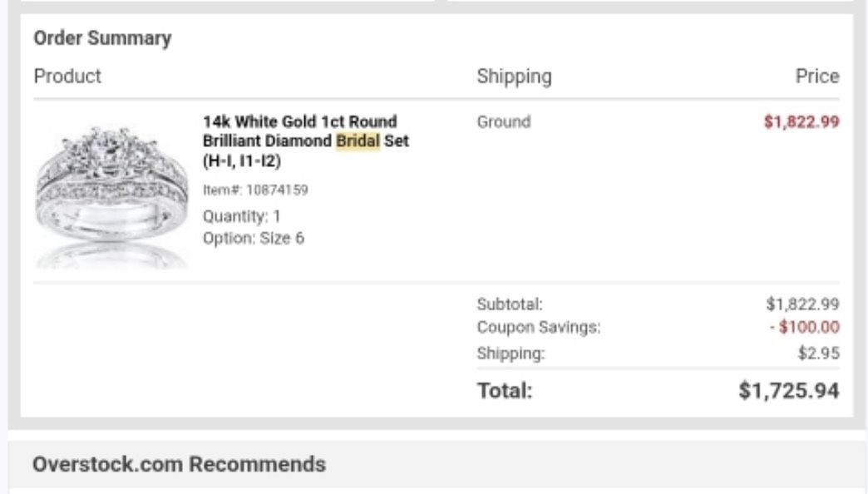Select the Item# 10874159 text
Screen dimensions: 868x494
[x=255, y=190]
